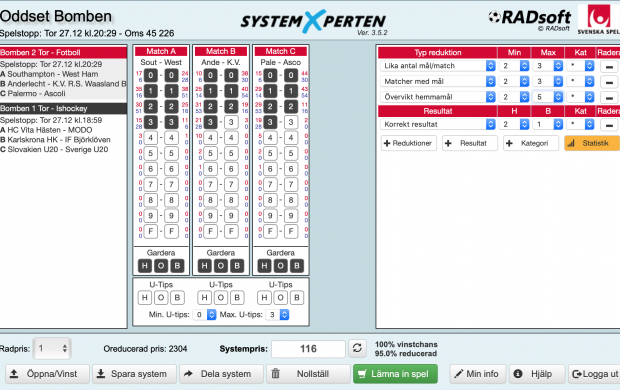Click the Statistik bar chart button
This screenshot has width=620, height=390.
(x=592, y=143)
